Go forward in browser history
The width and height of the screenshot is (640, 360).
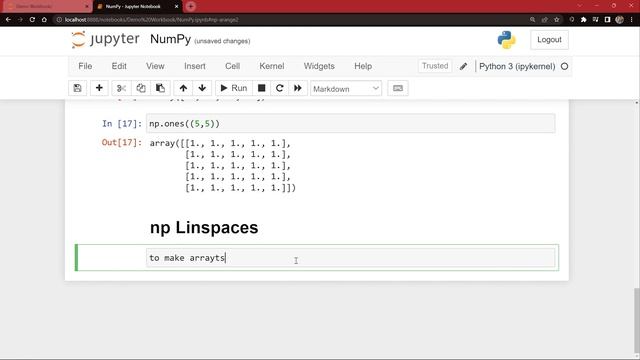pyautogui.click(x=20, y=20)
